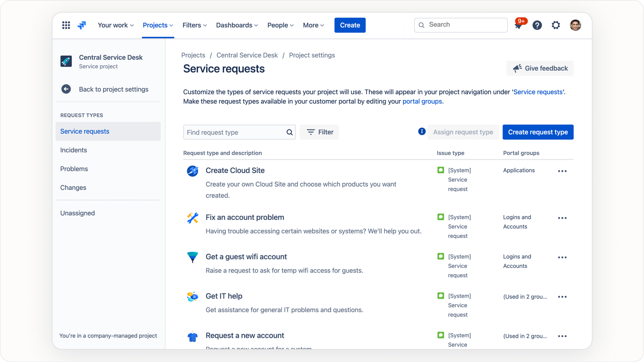Open help via the question mark icon
Viewport: 644px width, 362px height.
pyautogui.click(x=537, y=25)
